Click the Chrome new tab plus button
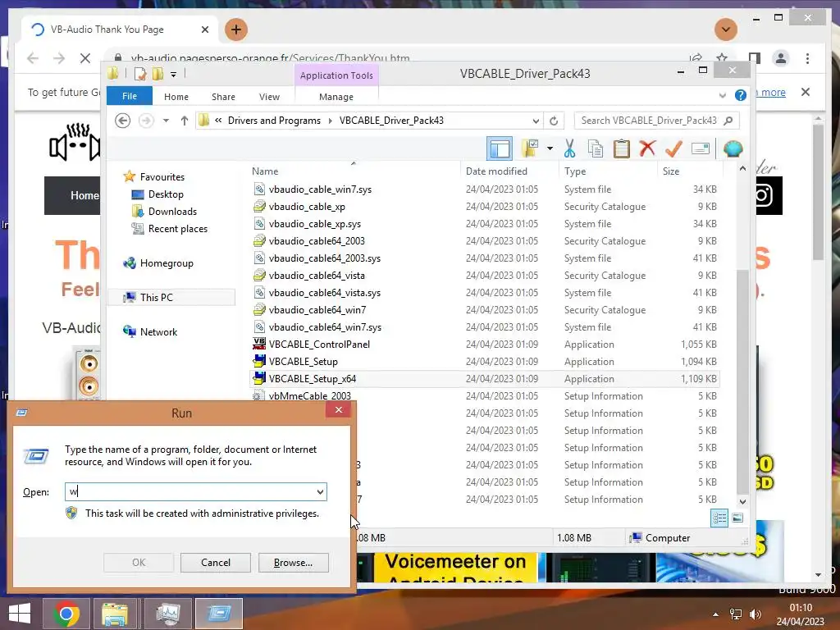This screenshot has height=630, width=840. 235,29
